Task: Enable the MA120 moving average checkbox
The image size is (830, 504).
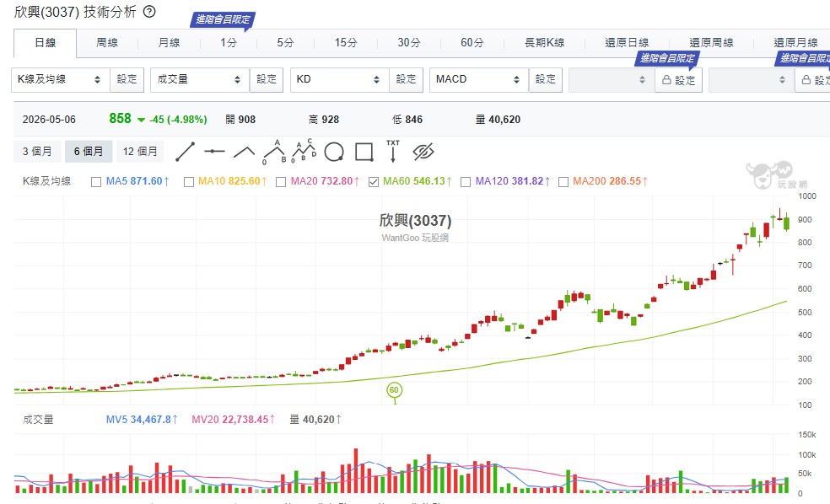Action: click(x=466, y=182)
